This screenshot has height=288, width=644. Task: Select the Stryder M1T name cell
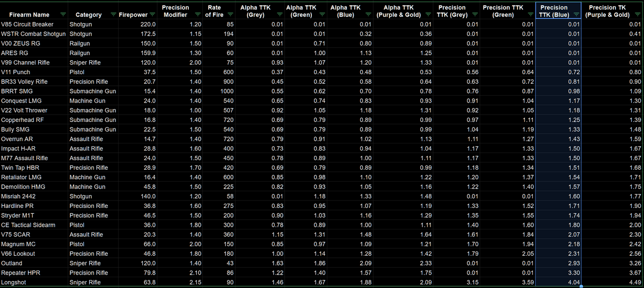34,215
